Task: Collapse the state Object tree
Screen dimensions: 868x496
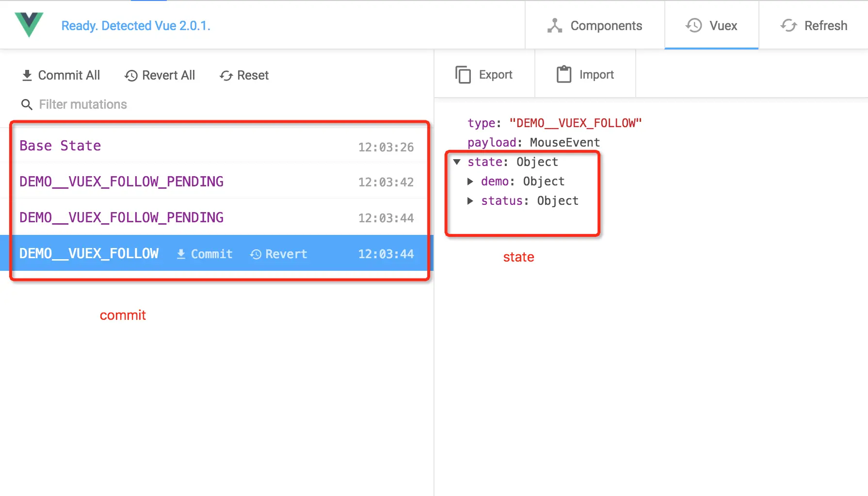Action: [x=457, y=162]
